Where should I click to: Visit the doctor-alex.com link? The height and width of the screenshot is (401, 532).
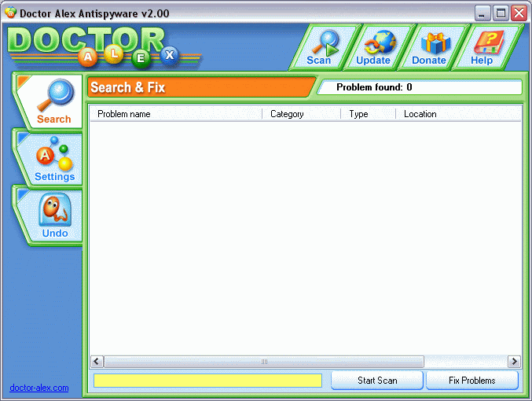(39, 388)
